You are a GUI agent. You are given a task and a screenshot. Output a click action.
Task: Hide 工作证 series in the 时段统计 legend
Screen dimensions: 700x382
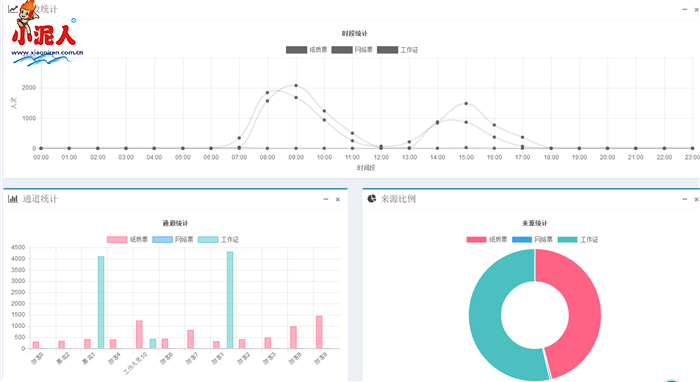point(398,50)
